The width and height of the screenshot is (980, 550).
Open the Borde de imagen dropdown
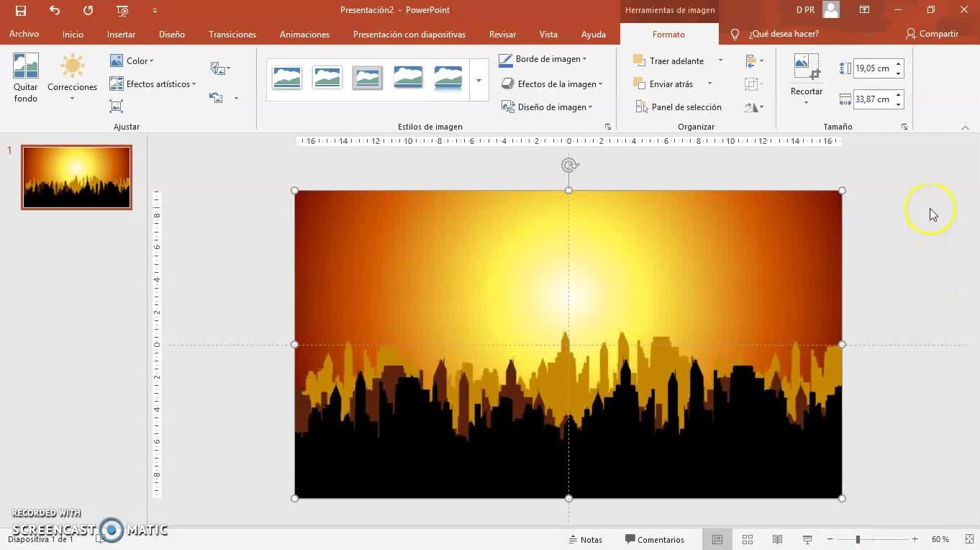543,59
